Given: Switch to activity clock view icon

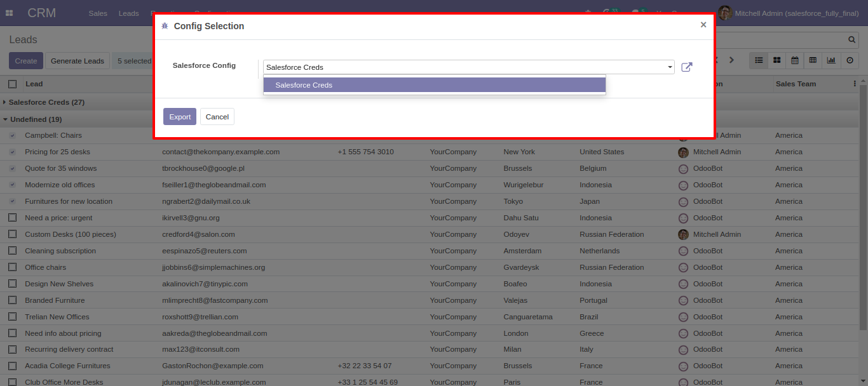Looking at the screenshot, I should tap(850, 60).
